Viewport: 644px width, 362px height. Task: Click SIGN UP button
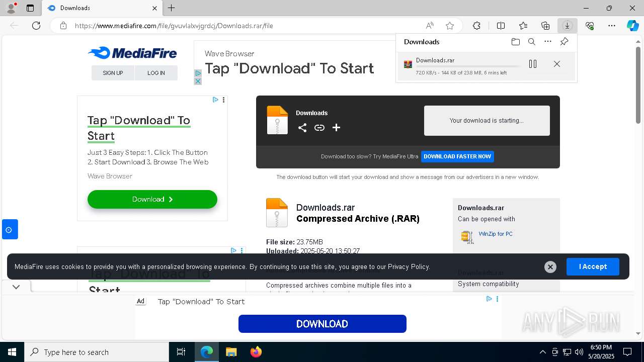pyautogui.click(x=113, y=73)
